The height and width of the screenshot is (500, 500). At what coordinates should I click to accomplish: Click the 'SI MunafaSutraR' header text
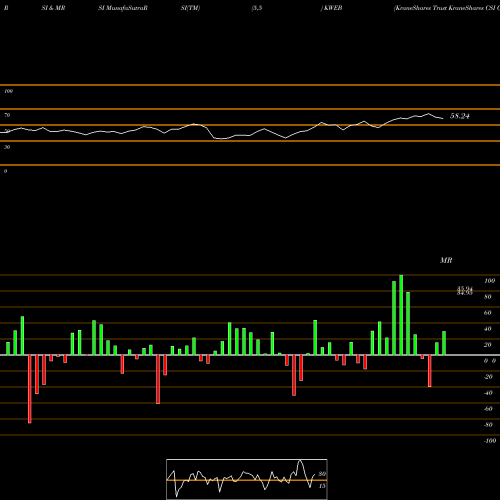123,8
